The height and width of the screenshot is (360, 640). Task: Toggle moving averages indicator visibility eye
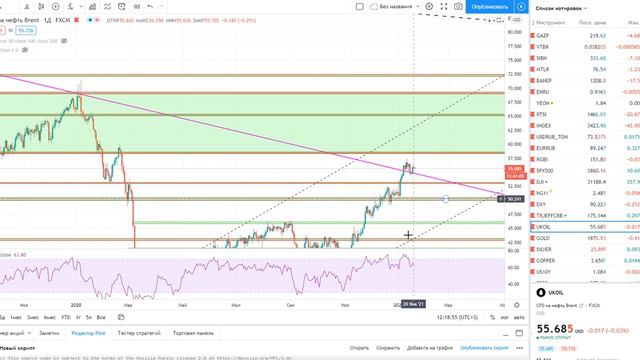pyautogui.click(x=64, y=41)
